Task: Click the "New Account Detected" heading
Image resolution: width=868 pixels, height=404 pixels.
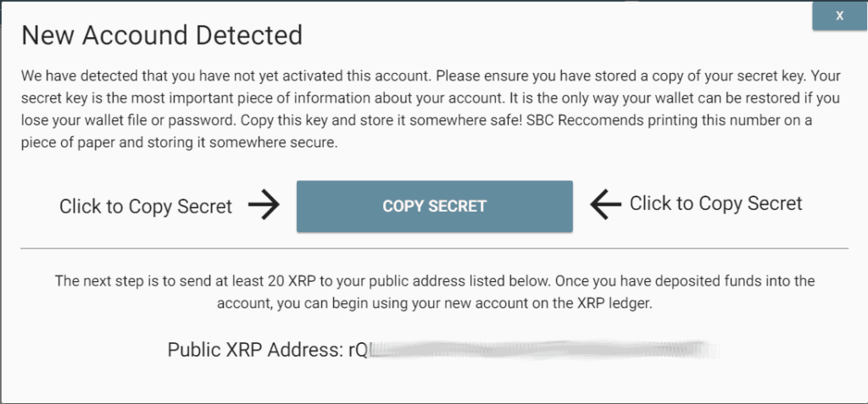Action: point(161,36)
